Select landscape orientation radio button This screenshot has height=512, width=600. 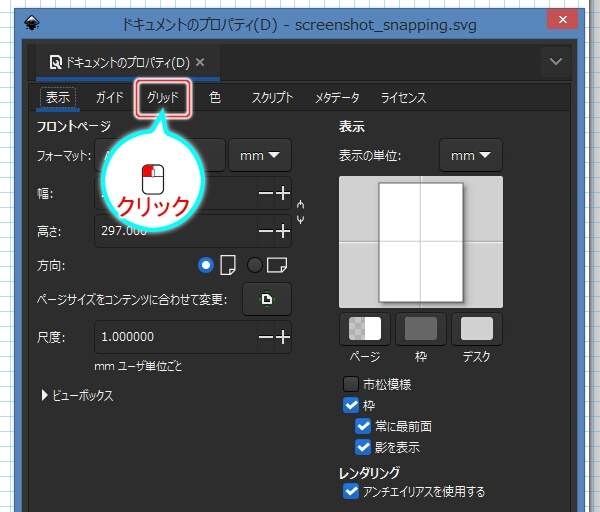pyautogui.click(x=254, y=265)
